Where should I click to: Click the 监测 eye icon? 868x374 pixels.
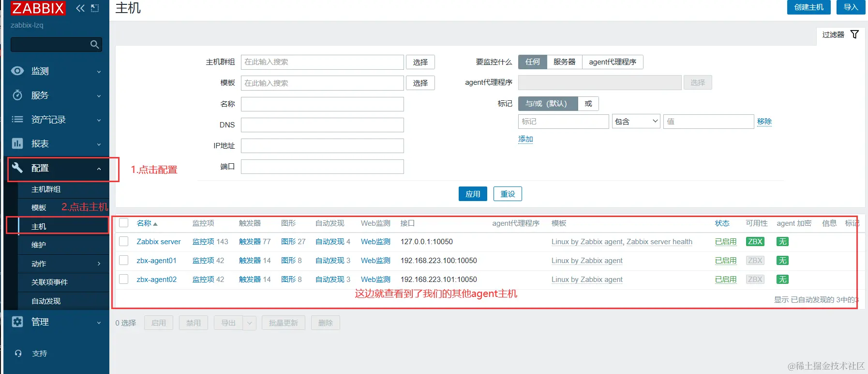click(17, 71)
